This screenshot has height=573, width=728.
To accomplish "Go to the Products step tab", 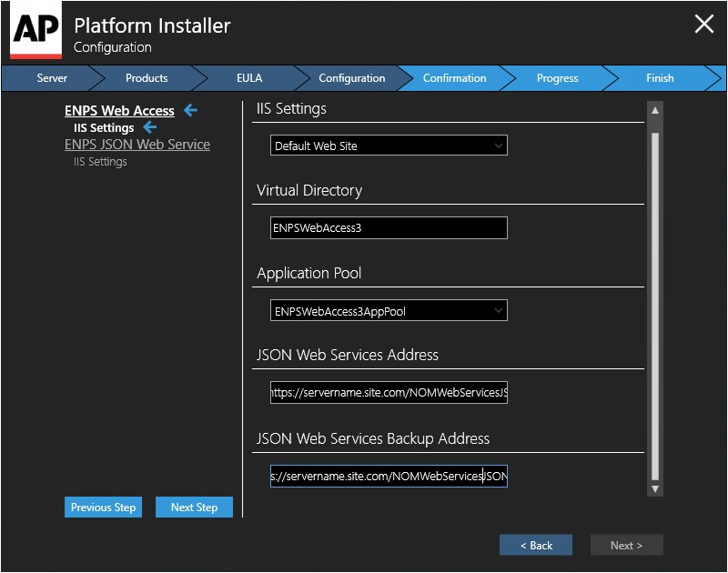I will [x=147, y=78].
